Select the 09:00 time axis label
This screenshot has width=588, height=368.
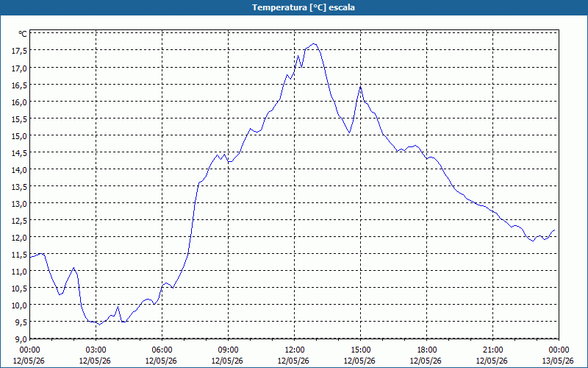(228, 350)
